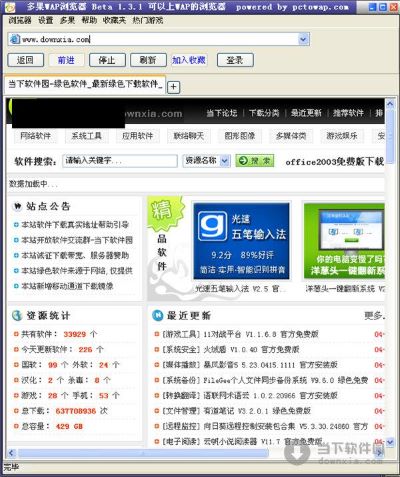
Task: Open 本站新增移动通道下载镜像 notice
Action: pos(67,286)
